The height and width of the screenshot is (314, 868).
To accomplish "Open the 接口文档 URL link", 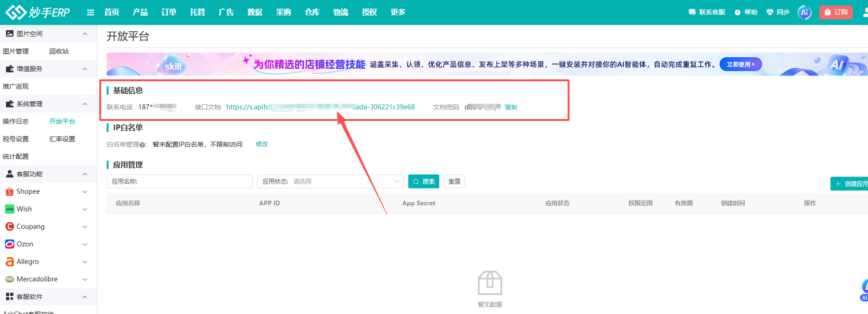I will 321,107.
